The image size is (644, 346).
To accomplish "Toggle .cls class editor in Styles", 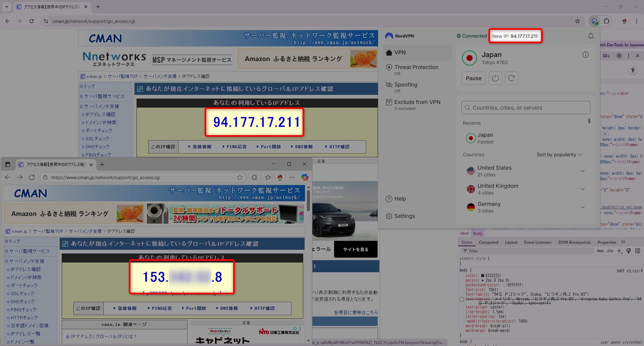I will pos(610,251).
